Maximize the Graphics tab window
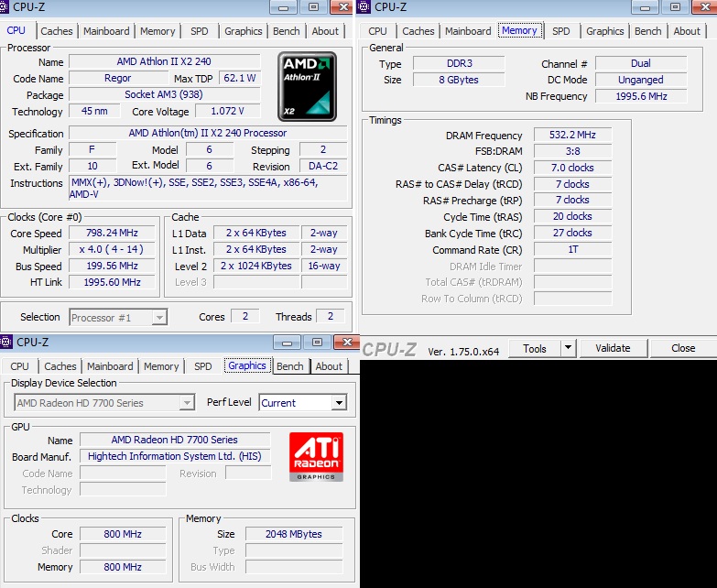 point(317,343)
